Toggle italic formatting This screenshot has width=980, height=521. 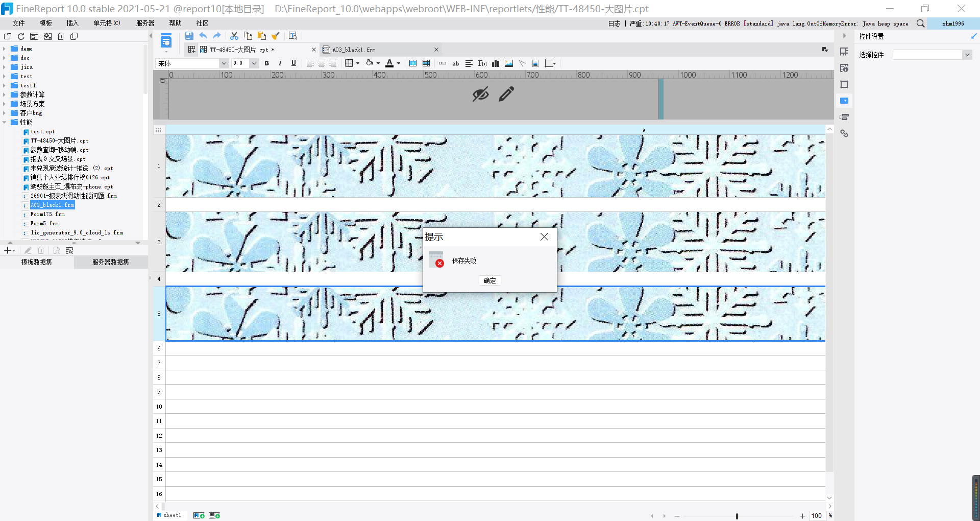pyautogui.click(x=280, y=63)
